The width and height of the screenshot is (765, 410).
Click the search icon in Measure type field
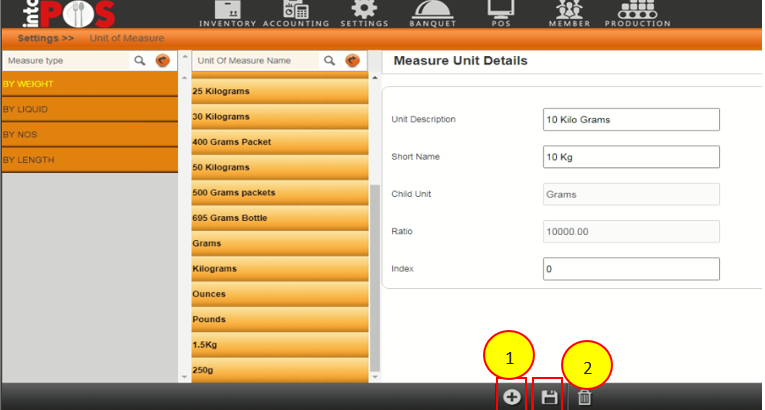tap(140, 61)
